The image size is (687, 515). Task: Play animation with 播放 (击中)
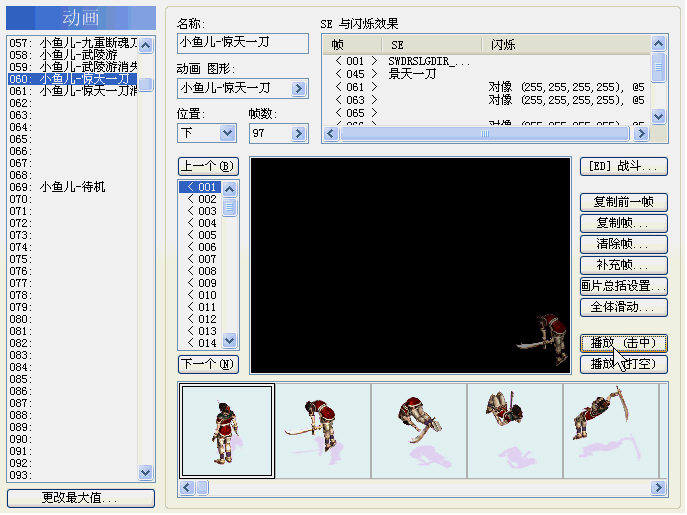pos(624,343)
